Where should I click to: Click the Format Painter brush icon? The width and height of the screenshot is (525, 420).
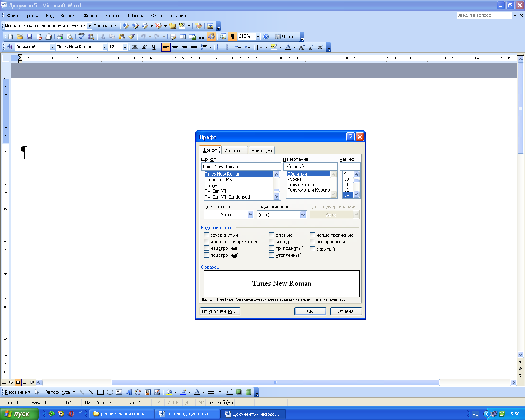tap(131, 37)
